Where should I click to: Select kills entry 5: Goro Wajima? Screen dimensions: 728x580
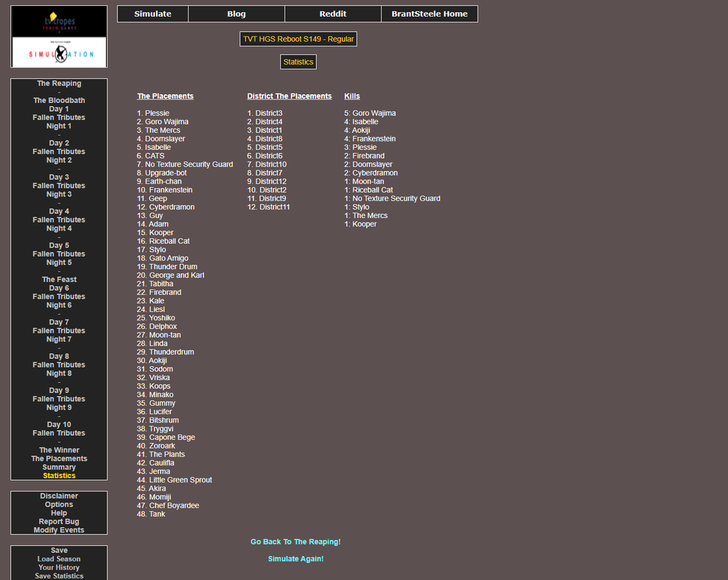click(370, 113)
